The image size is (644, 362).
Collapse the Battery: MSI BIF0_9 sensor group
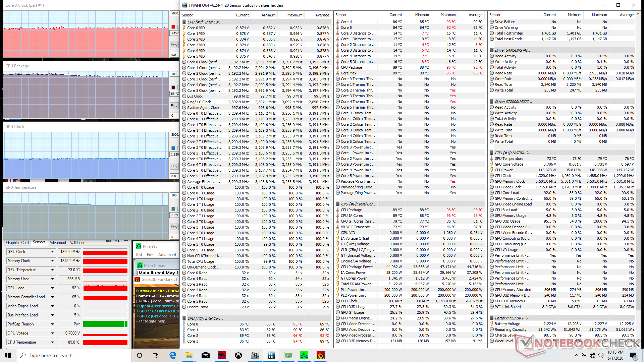[x=511, y=318]
